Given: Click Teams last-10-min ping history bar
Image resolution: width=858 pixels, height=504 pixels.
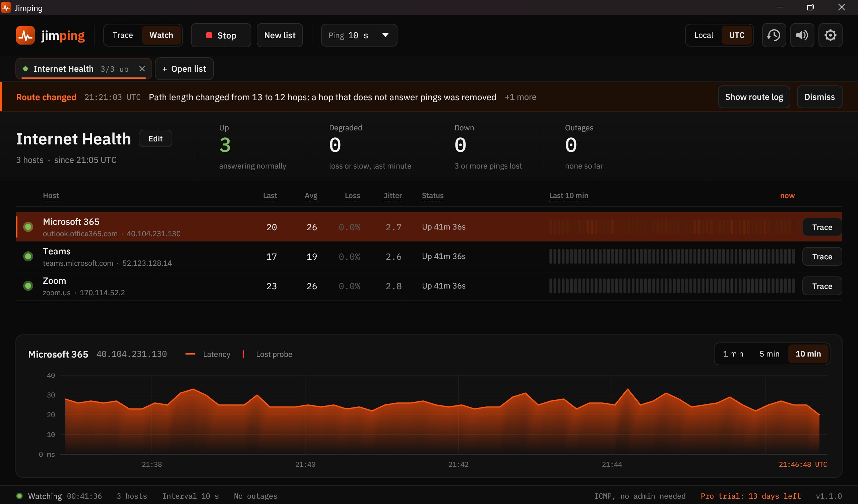Looking at the screenshot, I should click(x=672, y=256).
